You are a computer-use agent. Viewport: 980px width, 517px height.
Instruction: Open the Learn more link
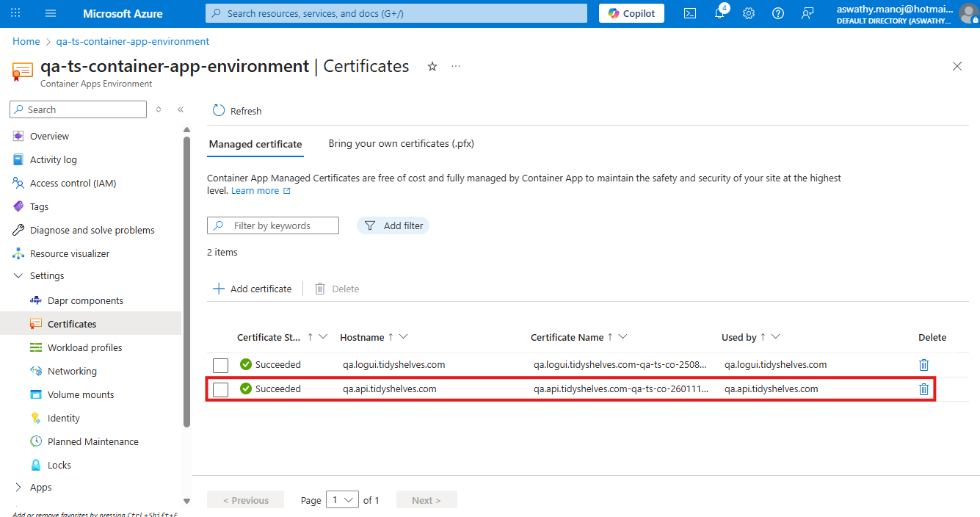tap(261, 191)
